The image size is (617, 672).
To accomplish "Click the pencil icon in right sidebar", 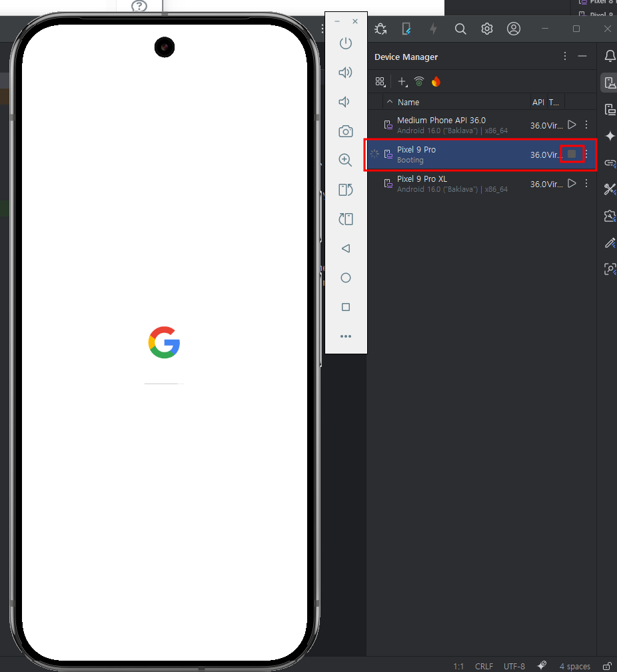I will [610, 242].
